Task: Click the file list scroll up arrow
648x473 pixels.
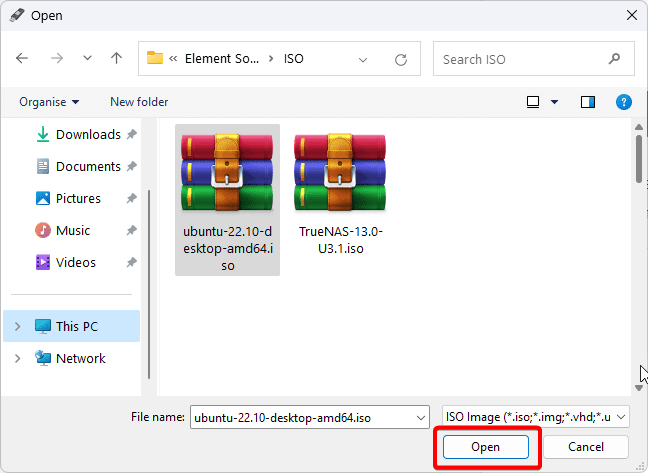Action: click(639, 127)
